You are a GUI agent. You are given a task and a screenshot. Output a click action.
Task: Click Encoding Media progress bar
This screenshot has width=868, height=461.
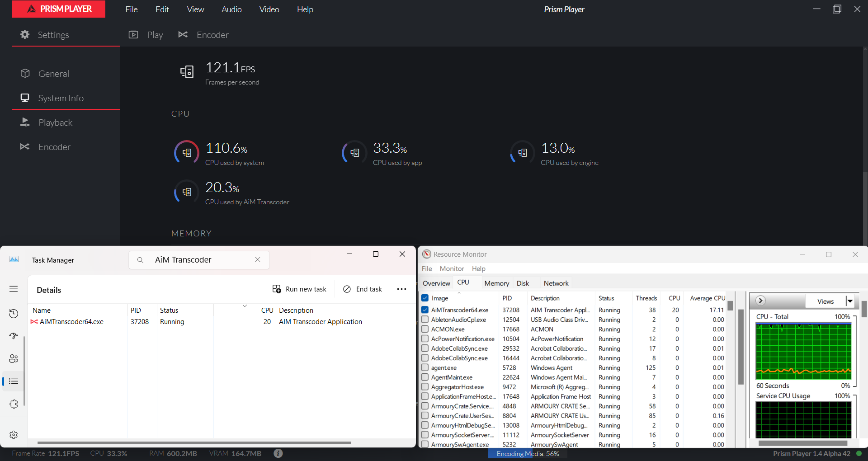(528, 454)
